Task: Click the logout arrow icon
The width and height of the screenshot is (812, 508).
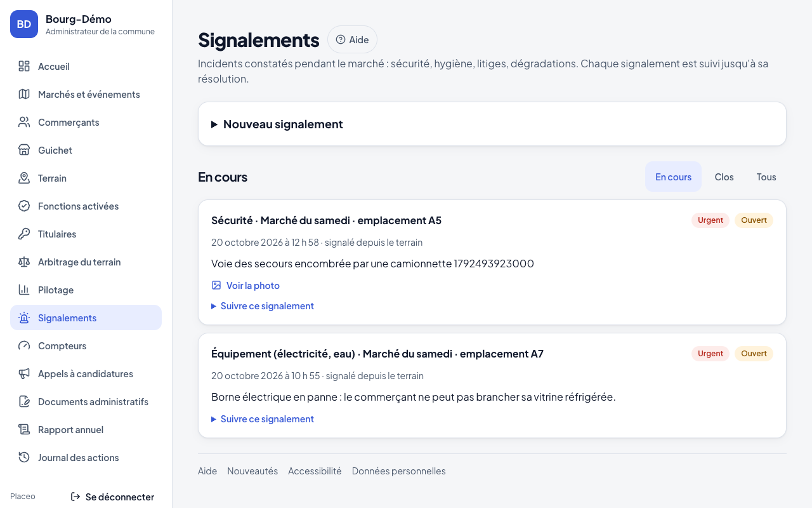Action: coord(75,497)
